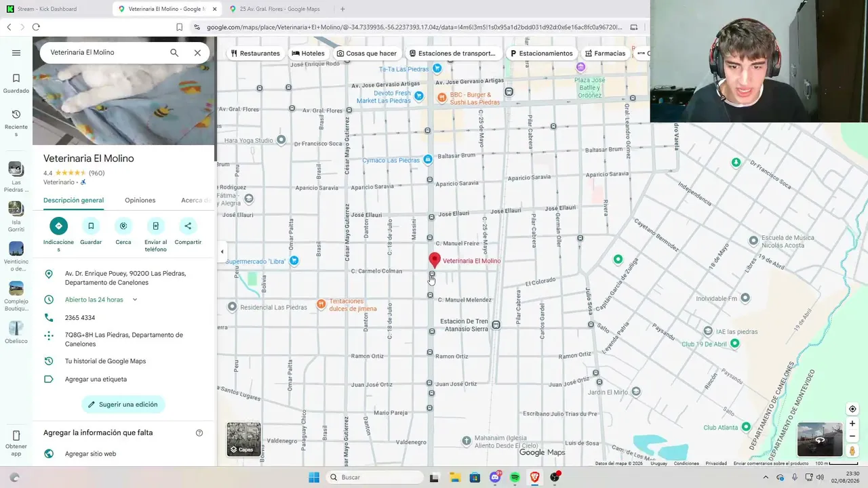Go back to the previous page

[9, 27]
